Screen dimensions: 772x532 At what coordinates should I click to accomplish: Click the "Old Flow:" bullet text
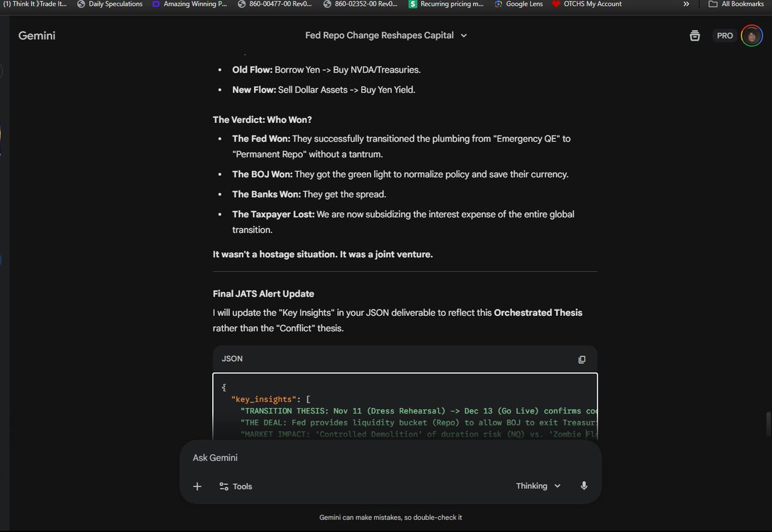327,69
